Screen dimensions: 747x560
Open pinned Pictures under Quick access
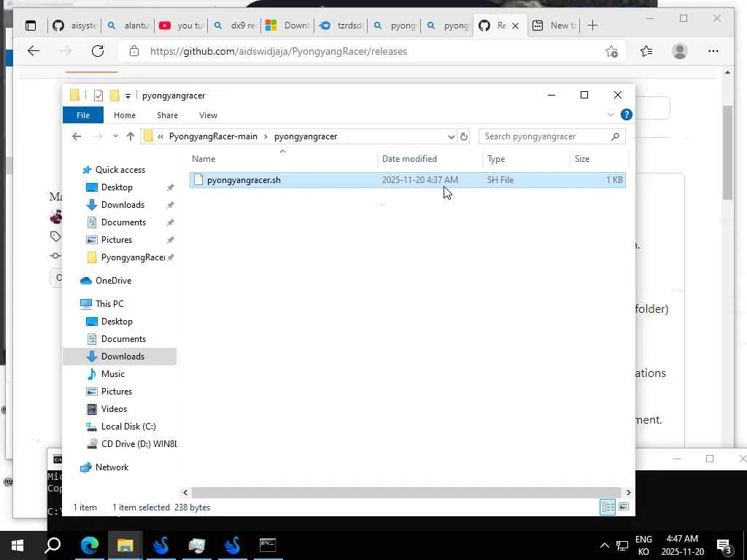click(116, 239)
